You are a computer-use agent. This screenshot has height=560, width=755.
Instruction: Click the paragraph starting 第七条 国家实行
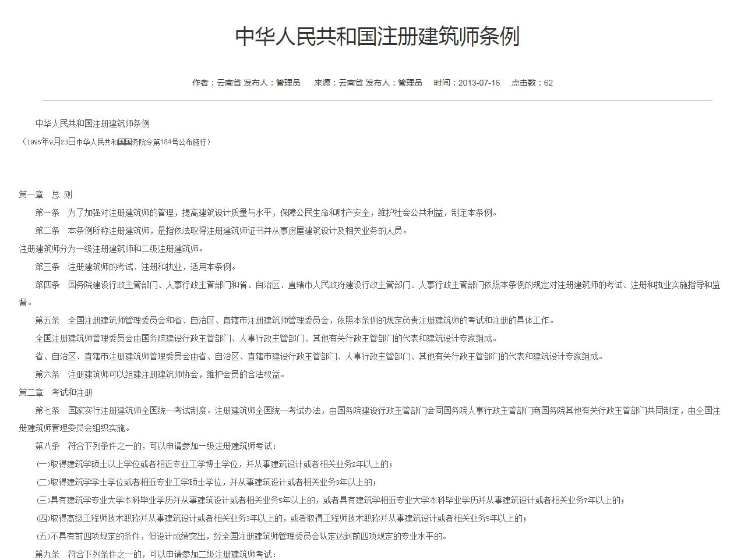pyautogui.click(x=369, y=419)
